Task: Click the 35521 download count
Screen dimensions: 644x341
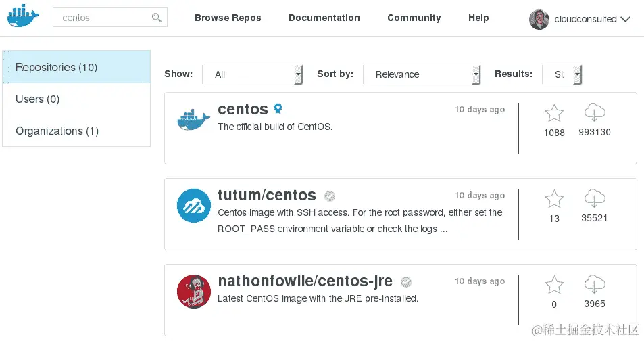Action: click(x=594, y=218)
